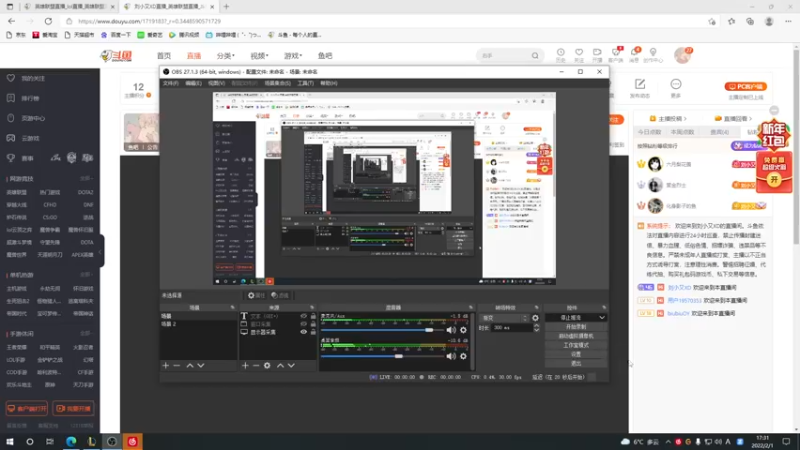This screenshot has width=800, height=450.
Task: Add a new scene with the plus icon in OBS
Action: click(165, 365)
